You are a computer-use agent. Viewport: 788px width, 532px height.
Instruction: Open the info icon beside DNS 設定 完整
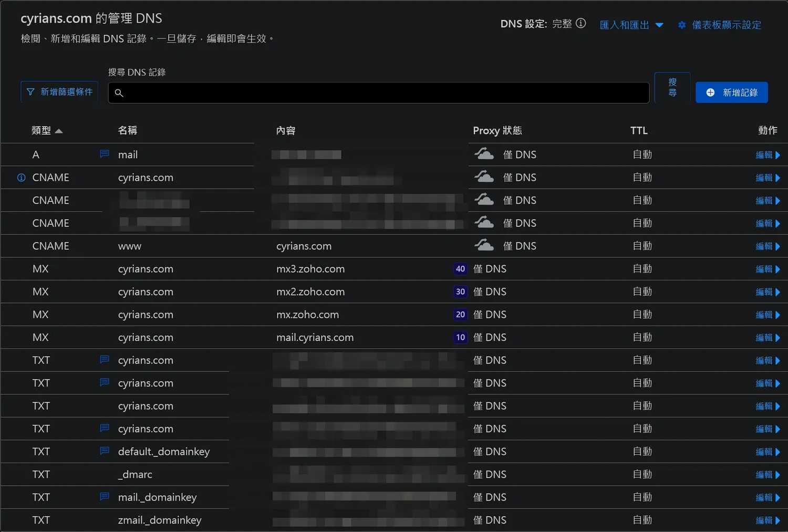pyautogui.click(x=580, y=24)
